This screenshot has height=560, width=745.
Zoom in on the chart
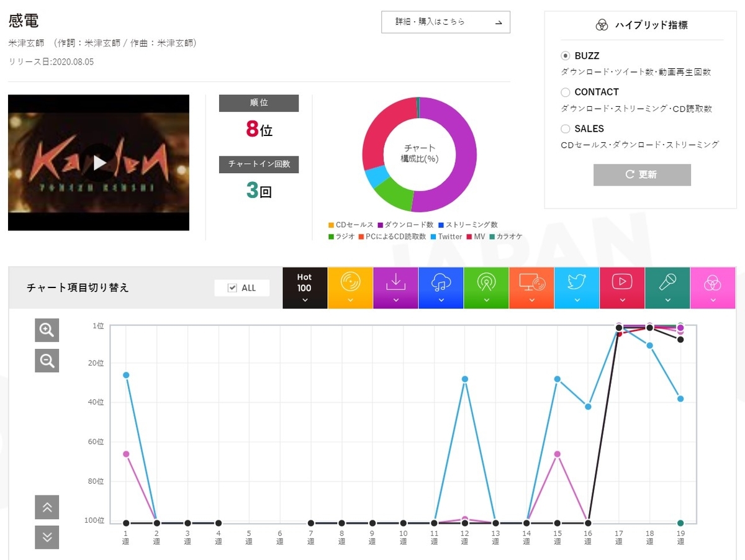click(47, 330)
